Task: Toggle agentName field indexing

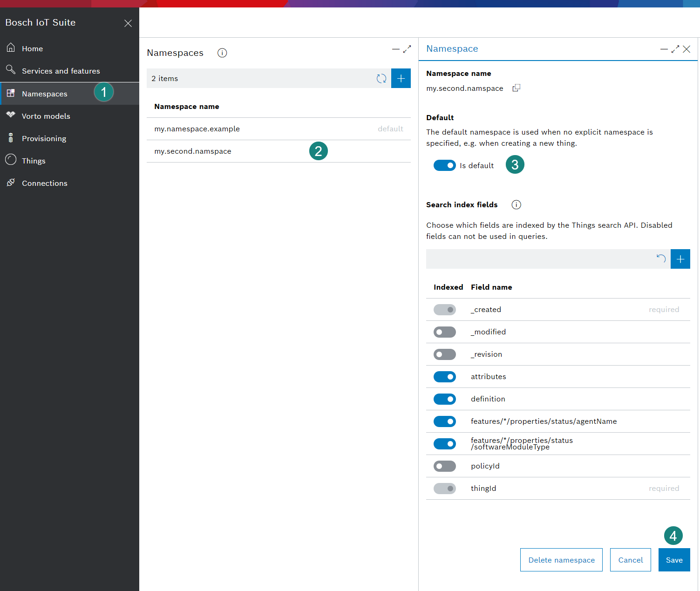Action: pyautogui.click(x=445, y=421)
